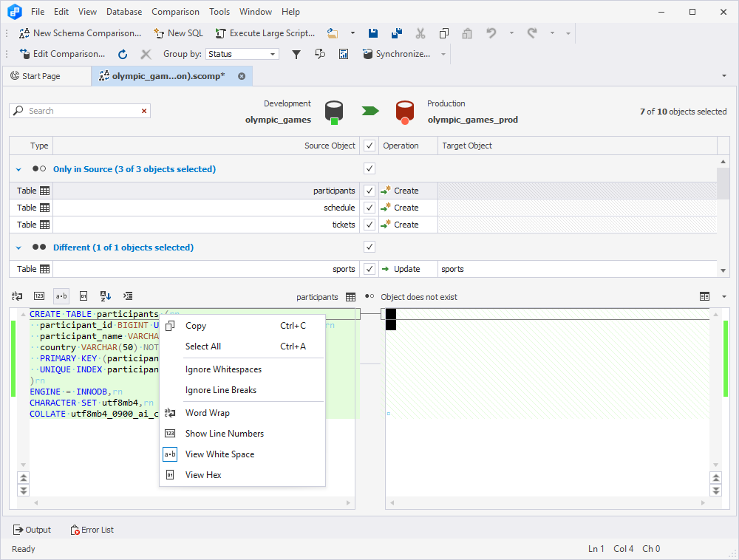Choose Copy from the context menu
The image size is (739, 560).
(x=242, y=326)
